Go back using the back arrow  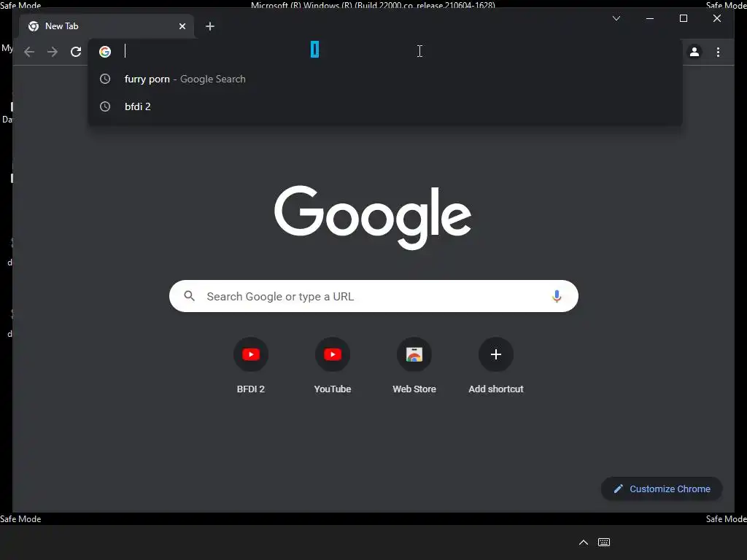tap(29, 52)
